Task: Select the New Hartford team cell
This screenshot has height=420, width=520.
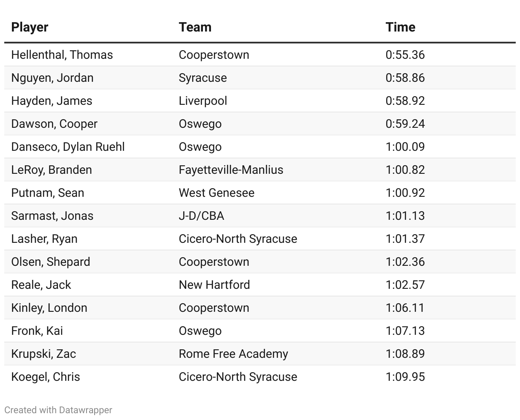Action: click(214, 285)
